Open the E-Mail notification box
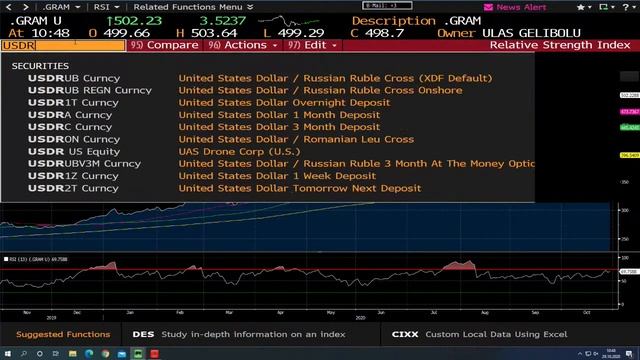Image resolution: width=640 pixels, height=360 pixels. [x=387, y=6]
